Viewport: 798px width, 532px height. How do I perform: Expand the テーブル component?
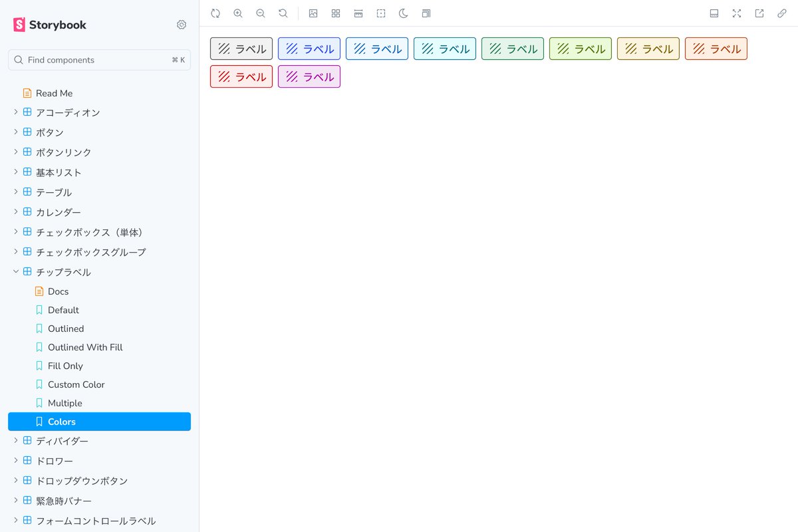(99, 192)
